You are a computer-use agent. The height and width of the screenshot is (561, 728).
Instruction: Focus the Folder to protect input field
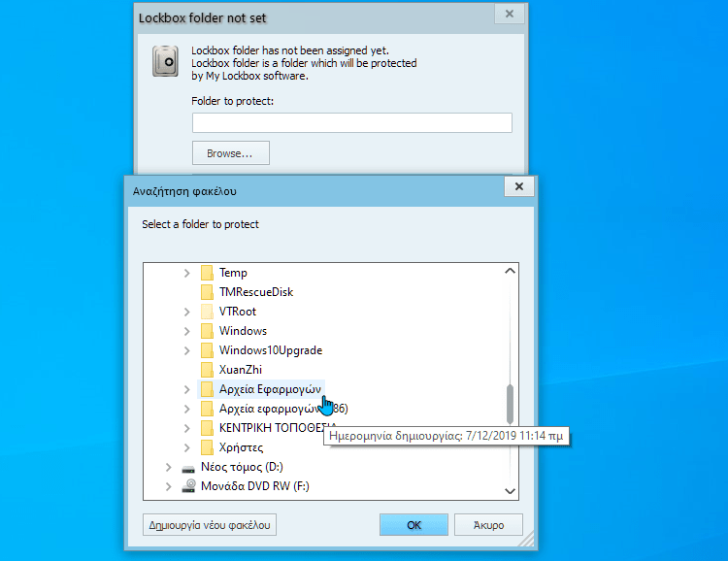point(352,122)
